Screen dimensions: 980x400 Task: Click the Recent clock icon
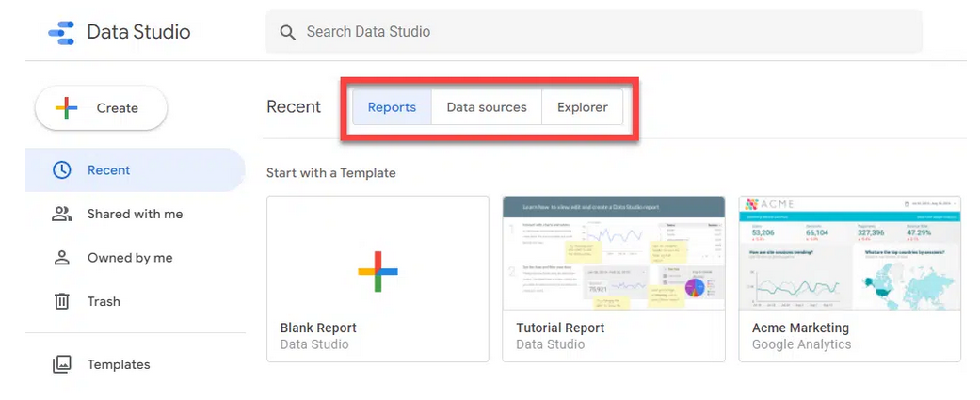point(62,170)
